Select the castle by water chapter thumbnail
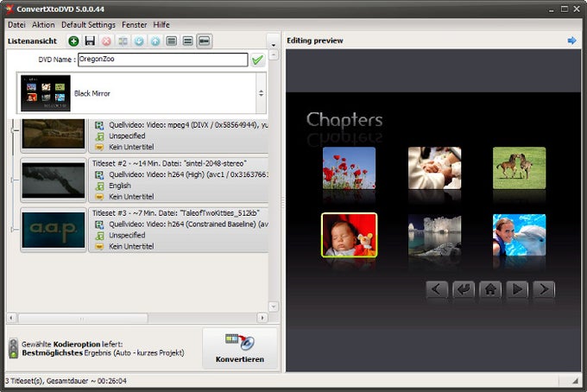This screenshot has height=392, width=587. pyautogui.click(x=434, y=235)
